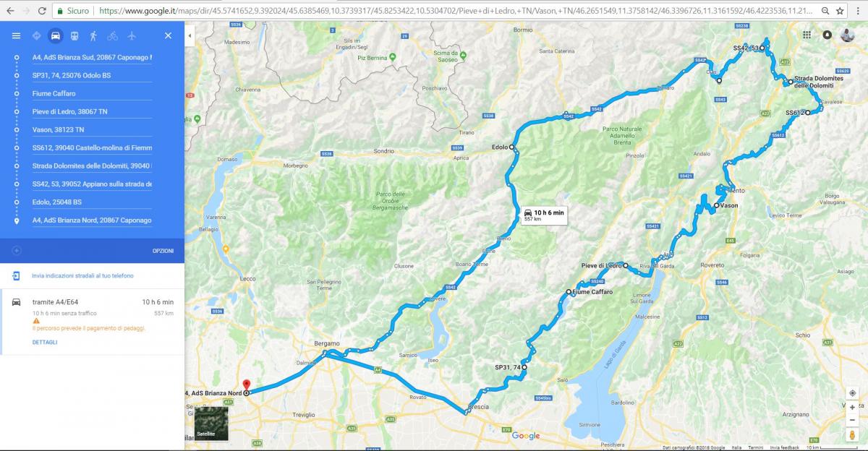Collapse the side panel arrow
This screenshot has width=868, height=451.
click(190, 35)
